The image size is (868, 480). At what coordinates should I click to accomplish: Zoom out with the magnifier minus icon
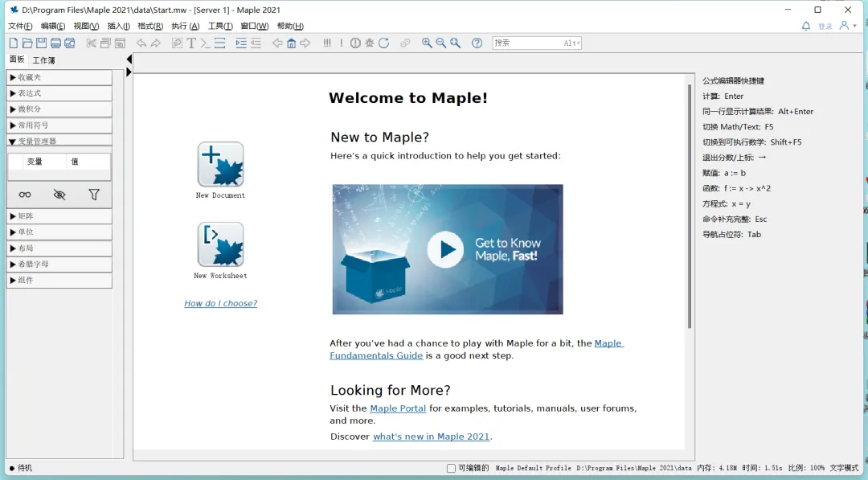440,43
